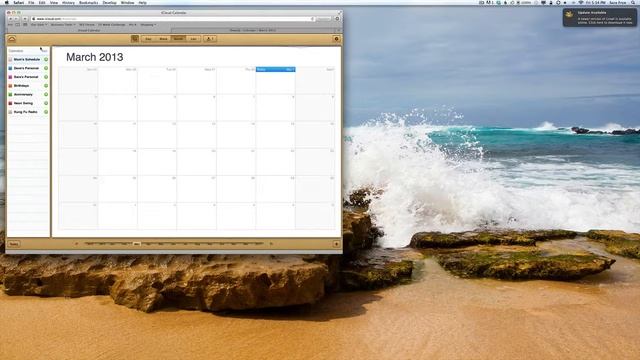Viewport: 640px width, 360px height.
Task: Open the Bookmarks menu
Action: pyautogui.click(x=89, y=2)
